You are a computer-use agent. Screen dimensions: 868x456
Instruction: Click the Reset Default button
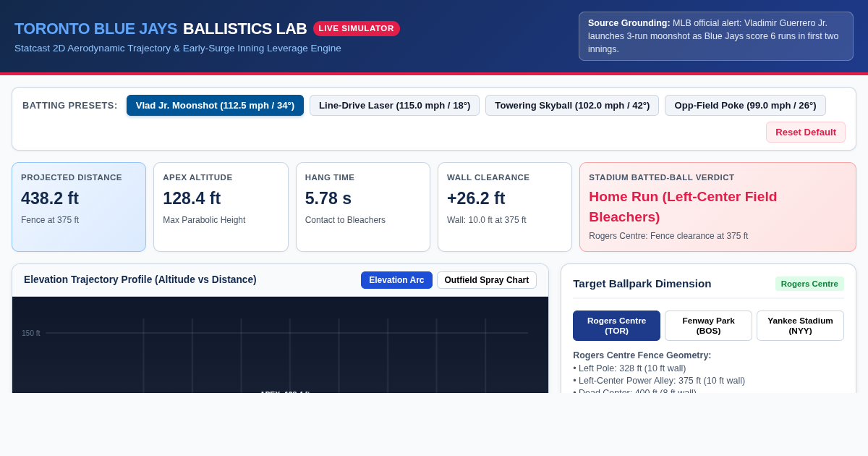[806, 132]
